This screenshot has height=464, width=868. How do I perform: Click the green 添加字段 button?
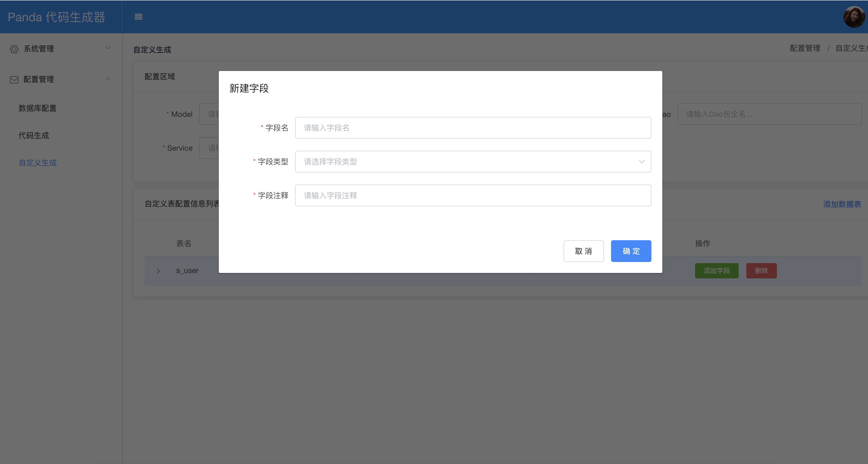pos(716,271)
